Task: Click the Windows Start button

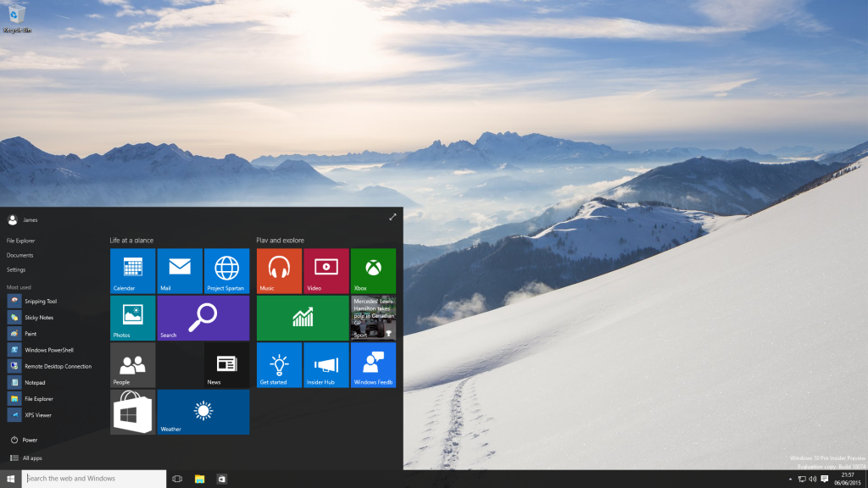Action: click(10, 480)
